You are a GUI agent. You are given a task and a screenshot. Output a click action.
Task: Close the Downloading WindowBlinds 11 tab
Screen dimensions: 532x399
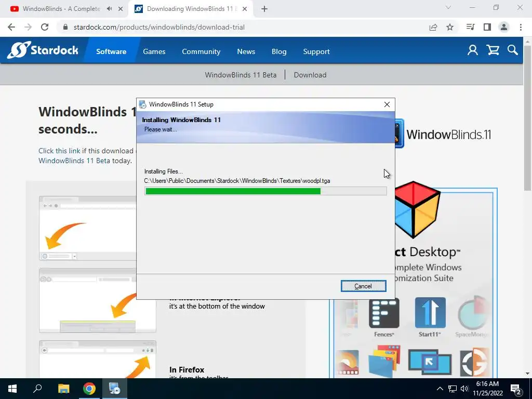tap(245, 9)
